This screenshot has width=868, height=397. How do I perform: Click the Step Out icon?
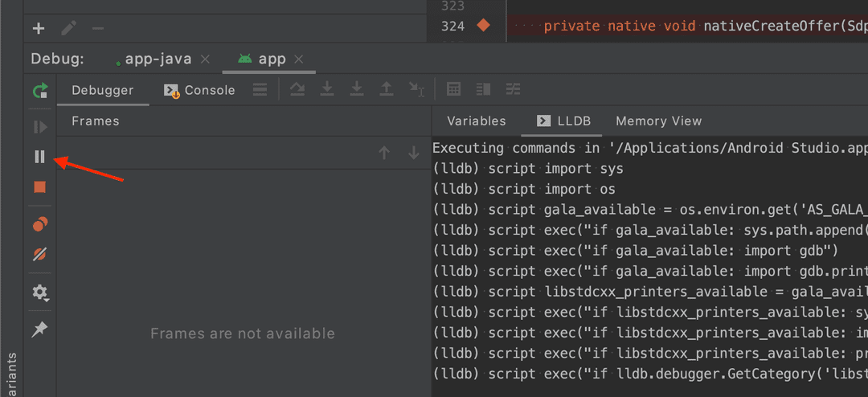click(x=387, y=89)
